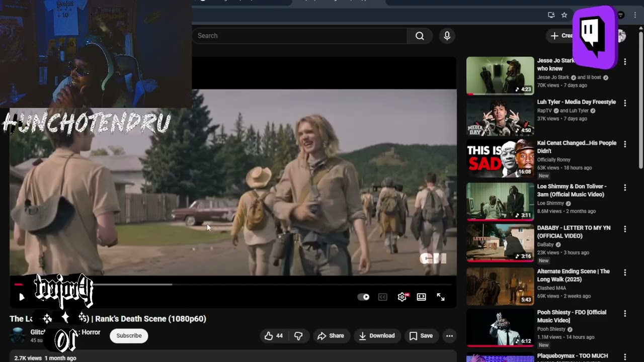Open options menu for Luh Tyler video
This screenshot has height=362, width=644.
tap(625, 103)
